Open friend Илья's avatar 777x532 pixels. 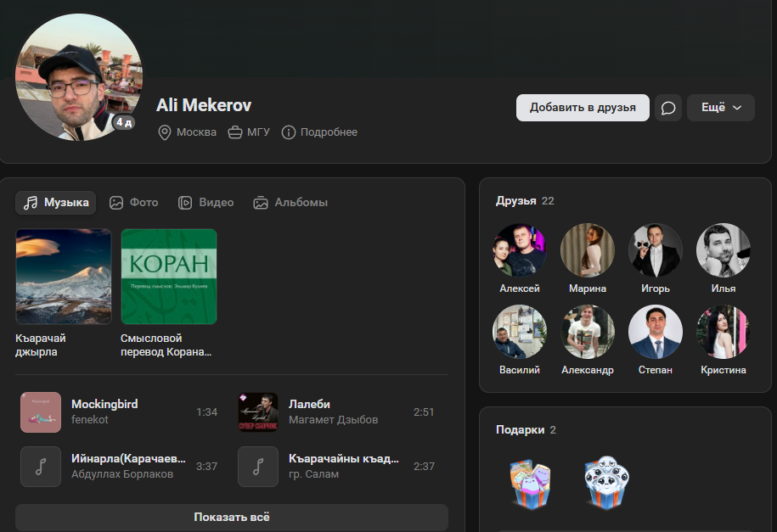pyautogui.click(x=723, y=250)
